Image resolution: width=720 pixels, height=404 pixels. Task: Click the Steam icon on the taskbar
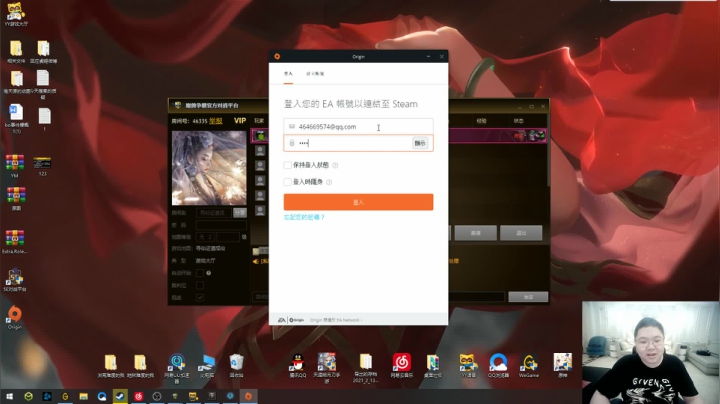pyautogui.click(x=120, y=396)
